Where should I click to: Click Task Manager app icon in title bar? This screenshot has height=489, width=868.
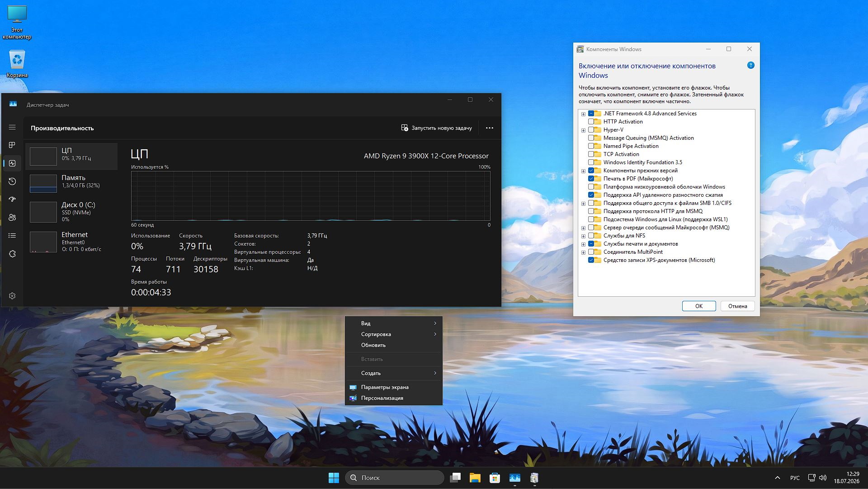(13, 104)
